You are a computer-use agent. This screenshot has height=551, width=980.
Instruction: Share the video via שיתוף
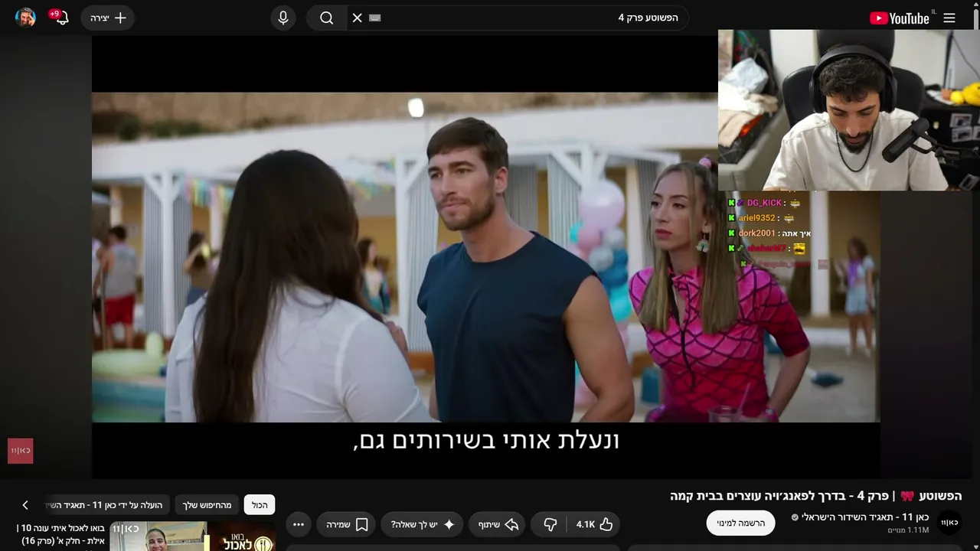pyautogui.click(x=498, y=524)
